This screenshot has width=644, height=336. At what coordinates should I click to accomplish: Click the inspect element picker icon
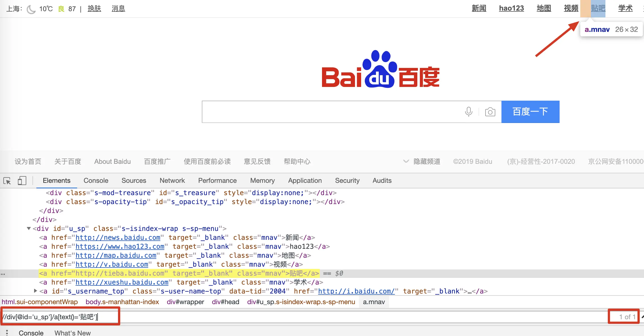pos(7,181)
